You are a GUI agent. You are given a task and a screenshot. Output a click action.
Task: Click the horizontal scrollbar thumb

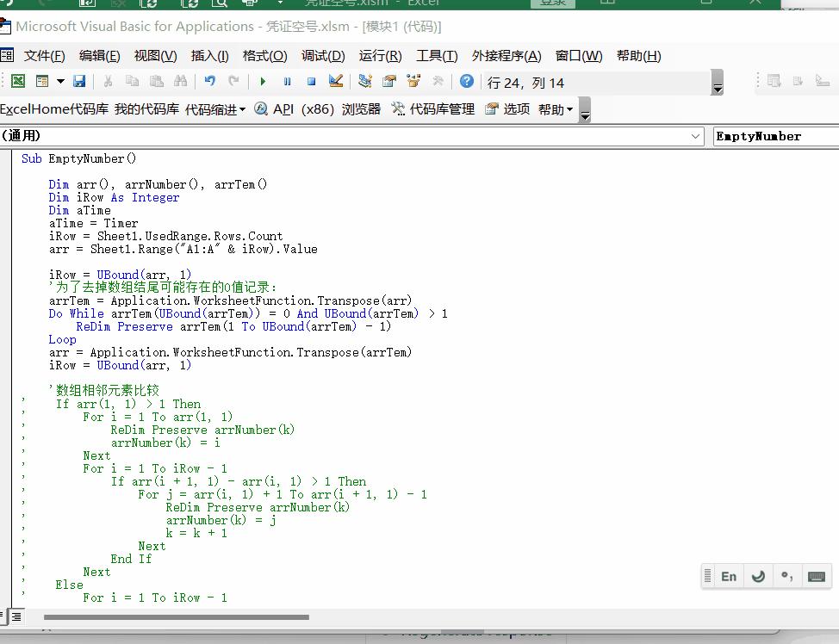(176, 617)
